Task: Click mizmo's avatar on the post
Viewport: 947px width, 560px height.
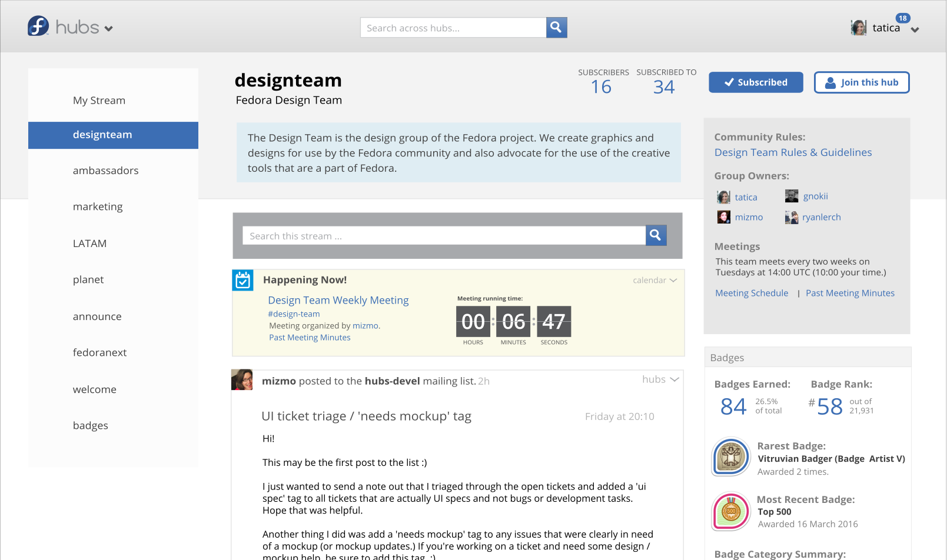Action: point(242,380)
